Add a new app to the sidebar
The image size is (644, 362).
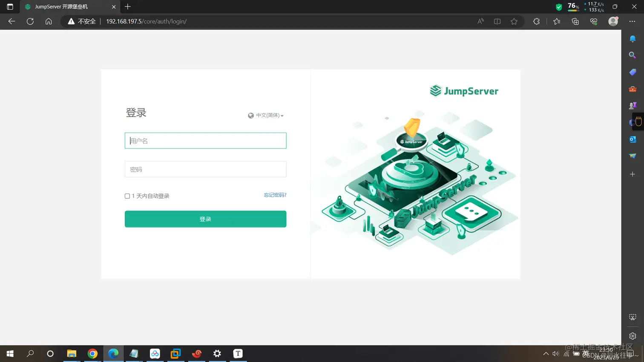coord(632,174)
